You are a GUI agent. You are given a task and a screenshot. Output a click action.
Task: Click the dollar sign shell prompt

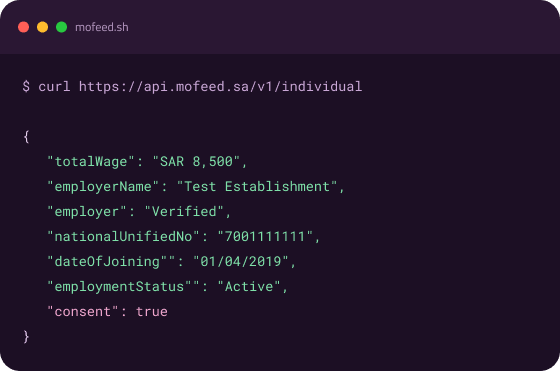pyautogui.click(x=26, y=86)
